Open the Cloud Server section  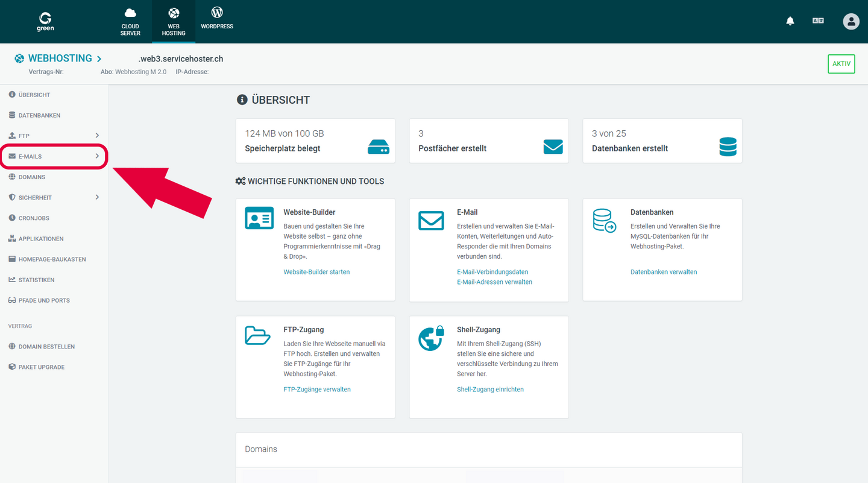pyautogui.click(x=130, y=22)
